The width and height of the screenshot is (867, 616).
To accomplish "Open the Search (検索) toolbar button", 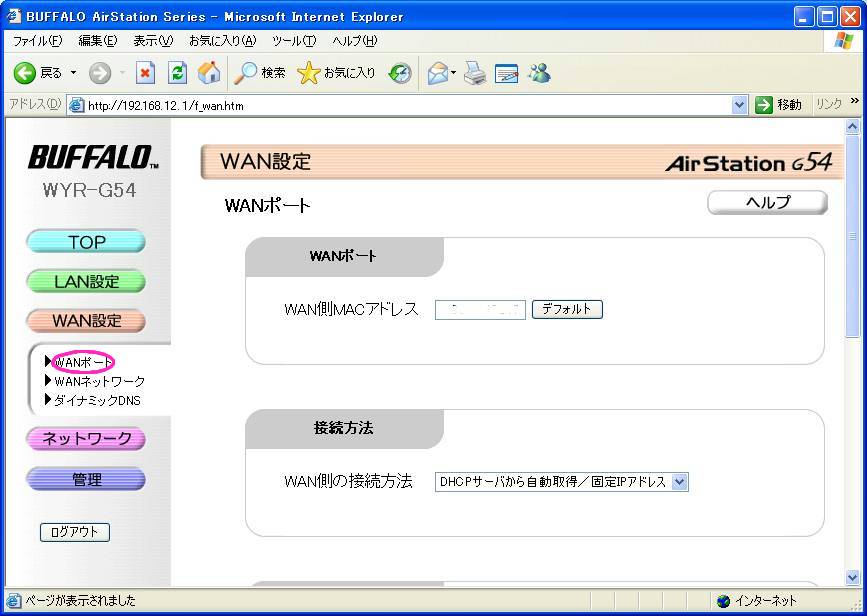I will tap(259, 73).
